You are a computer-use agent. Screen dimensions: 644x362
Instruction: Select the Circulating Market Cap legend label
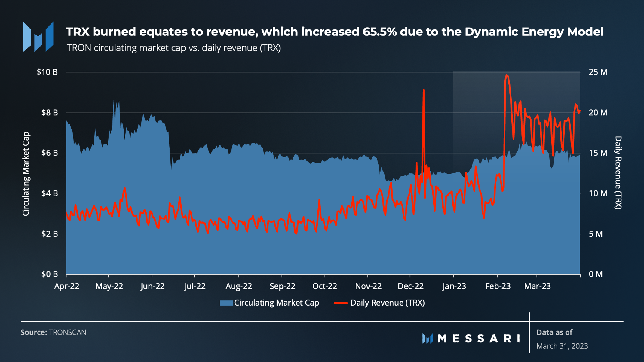point(276,303)
